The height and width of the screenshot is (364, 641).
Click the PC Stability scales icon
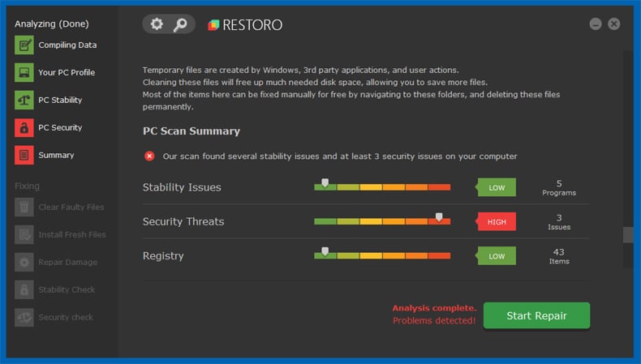point(24,100)
